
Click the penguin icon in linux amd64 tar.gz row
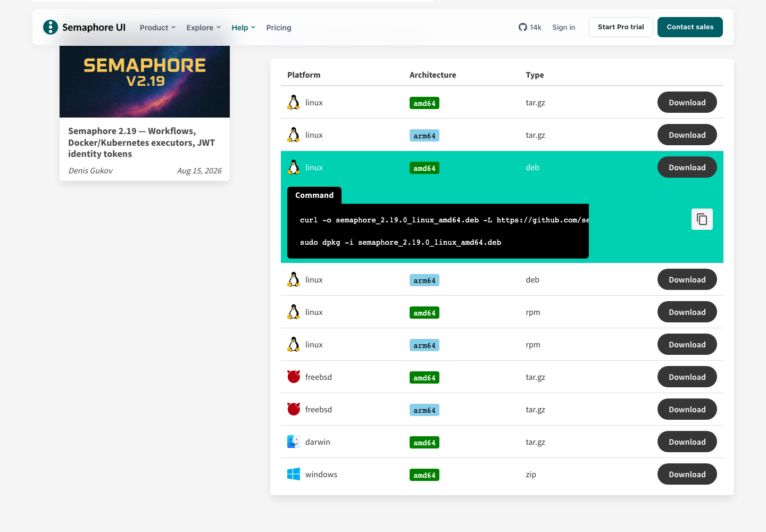[294, 102]
